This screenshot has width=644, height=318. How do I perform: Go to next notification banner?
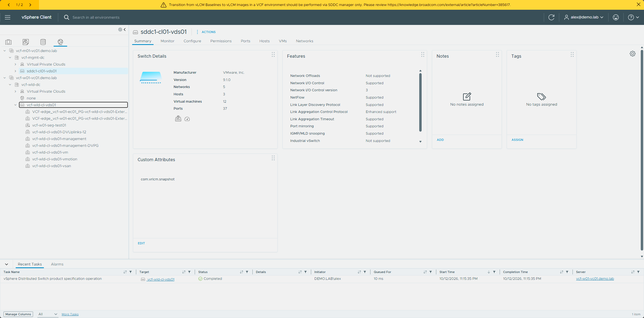click(x=30, y=5)
